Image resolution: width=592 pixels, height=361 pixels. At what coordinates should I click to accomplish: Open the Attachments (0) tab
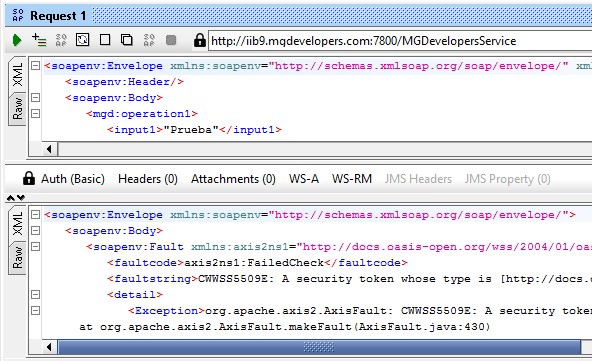(x=233, y=179)
